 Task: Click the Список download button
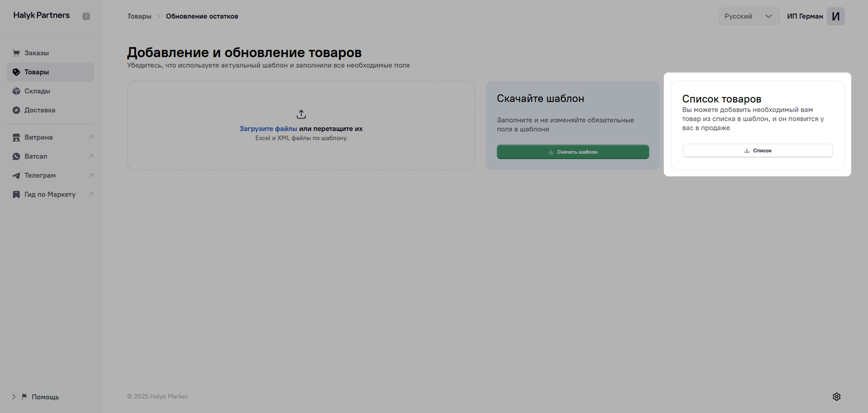point(758,151)
